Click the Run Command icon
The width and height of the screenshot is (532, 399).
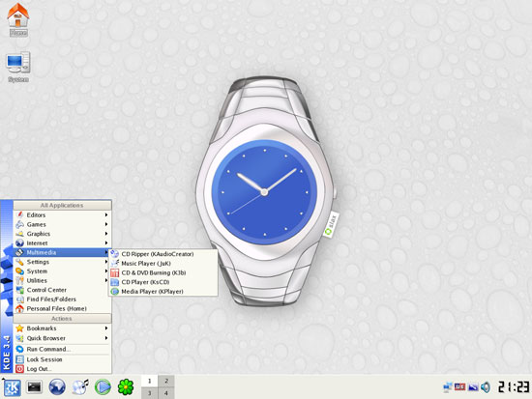[19, 349]
